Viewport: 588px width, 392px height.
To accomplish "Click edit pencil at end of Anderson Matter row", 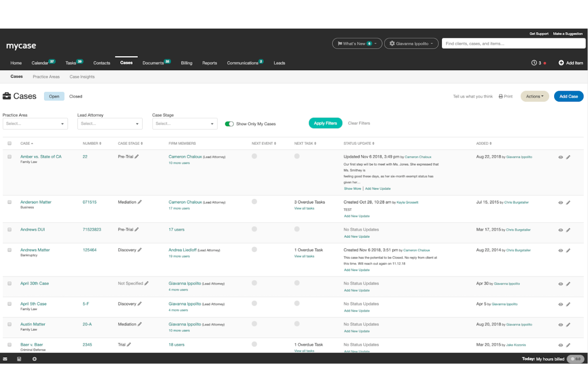I will 568,203.
